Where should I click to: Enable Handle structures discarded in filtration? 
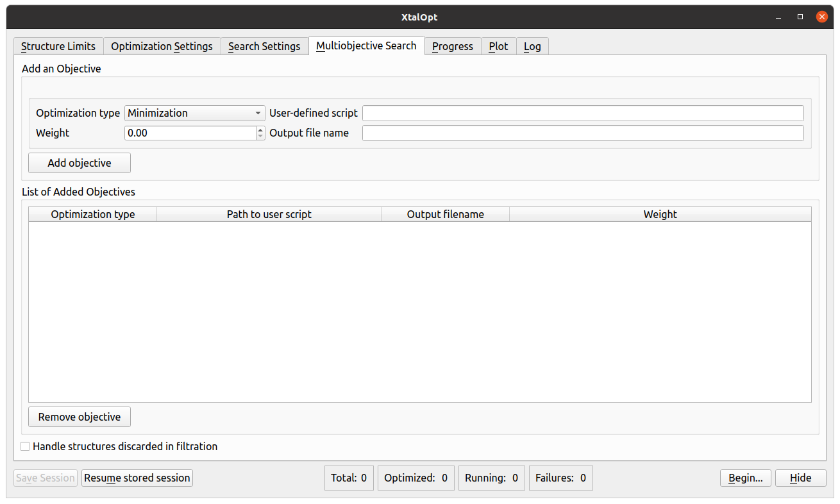click(25, 446)
